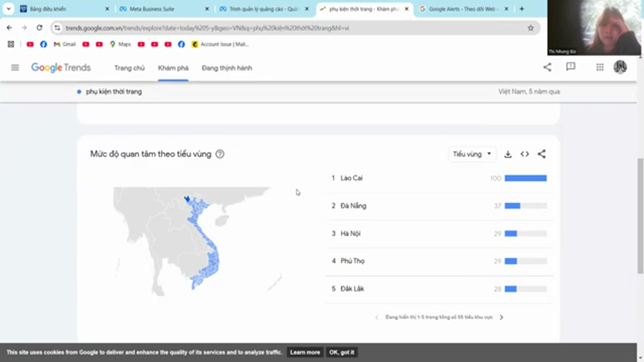Download the subregion interest CSV
Screen dimensions: 644x362
[x=508, y=154]
